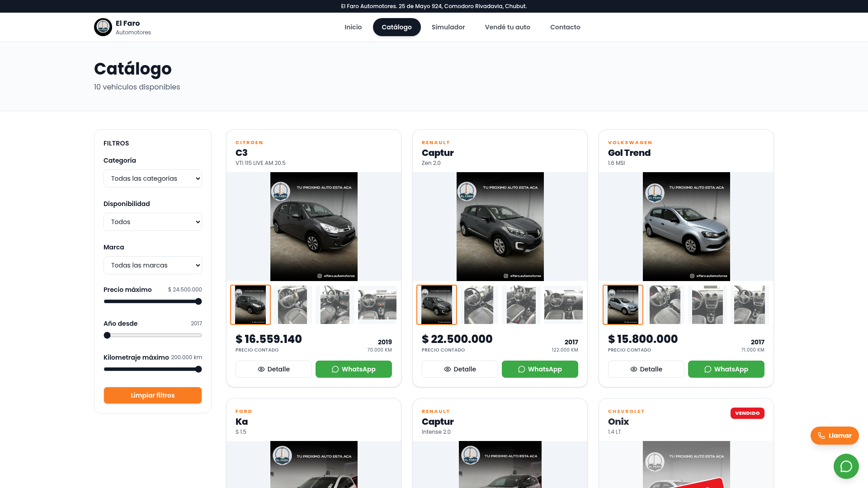Screen dimensions: 868x488
Task: View Detalle for Volkswagen Gol Trend
Action: coord(646,369)
